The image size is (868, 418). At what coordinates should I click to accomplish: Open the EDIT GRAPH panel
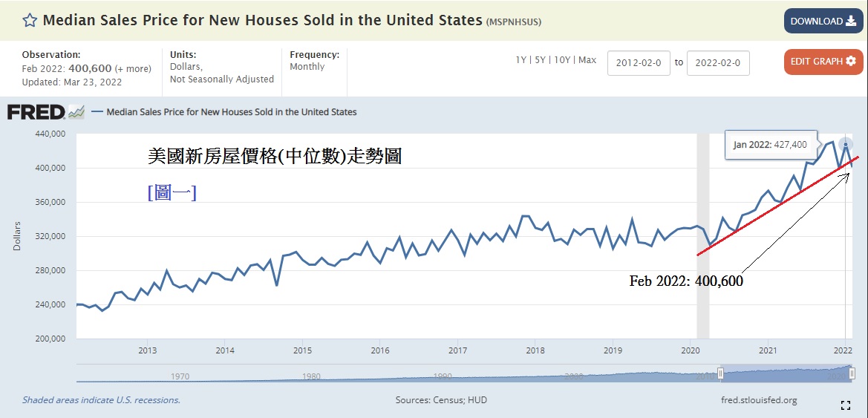[823, 62]
